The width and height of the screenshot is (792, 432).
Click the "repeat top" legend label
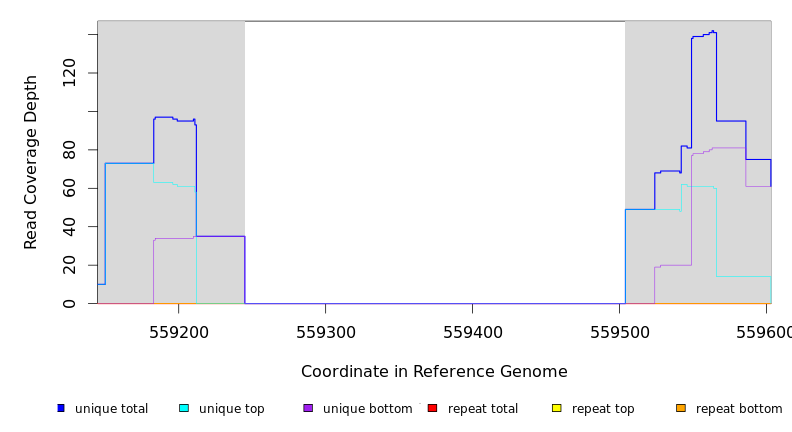tap(603, 409)
